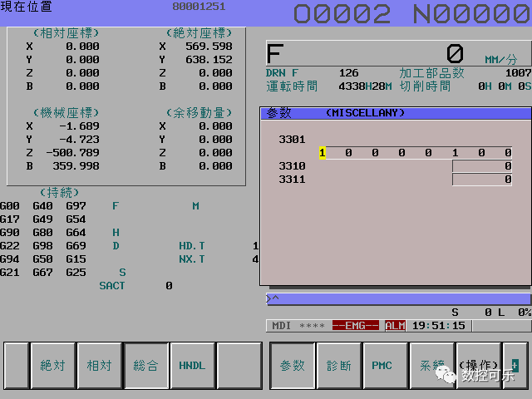The width and height of the screenshot is (532, 399).
Task: Click modal code G94
Action: pyautogui.click(x=9, y=259)
